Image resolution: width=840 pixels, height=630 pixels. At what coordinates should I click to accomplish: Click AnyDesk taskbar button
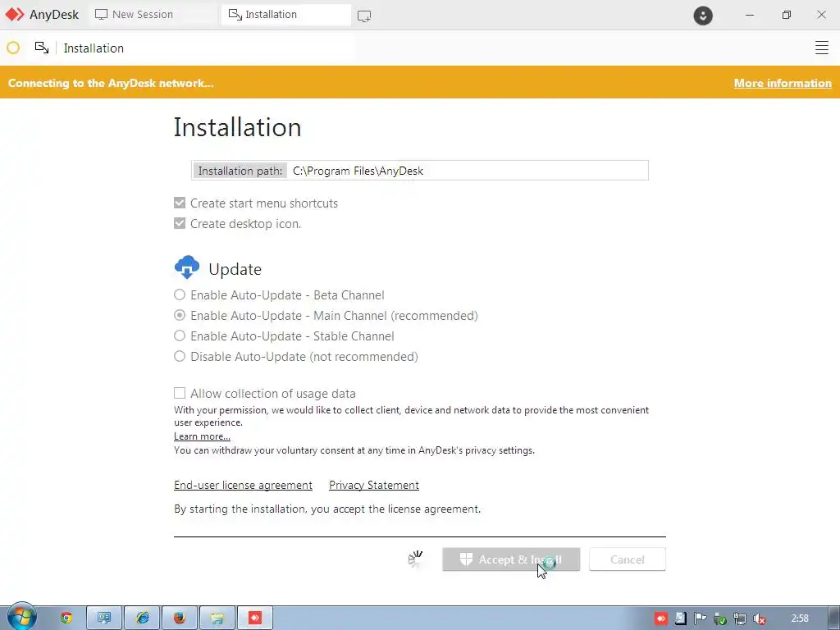pyautogui.click(x=255, y=619)
